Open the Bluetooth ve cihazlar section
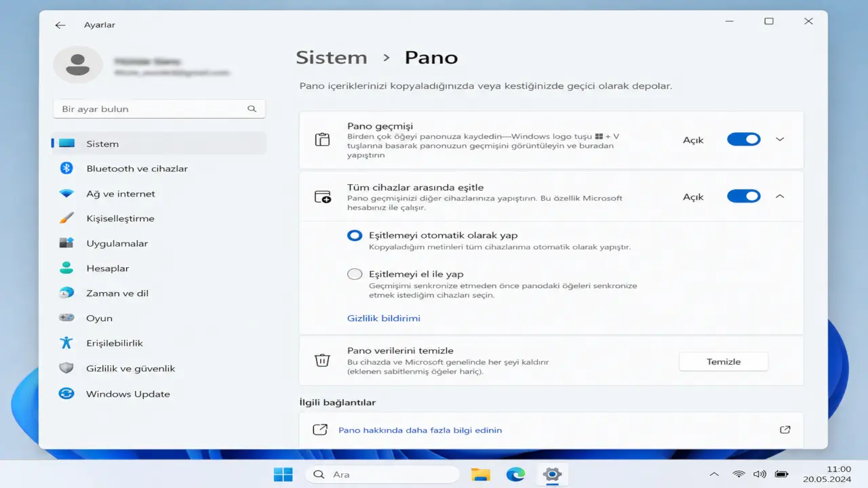Image resolution: width=868 pixels, height=488 pixels. [159, 168]
